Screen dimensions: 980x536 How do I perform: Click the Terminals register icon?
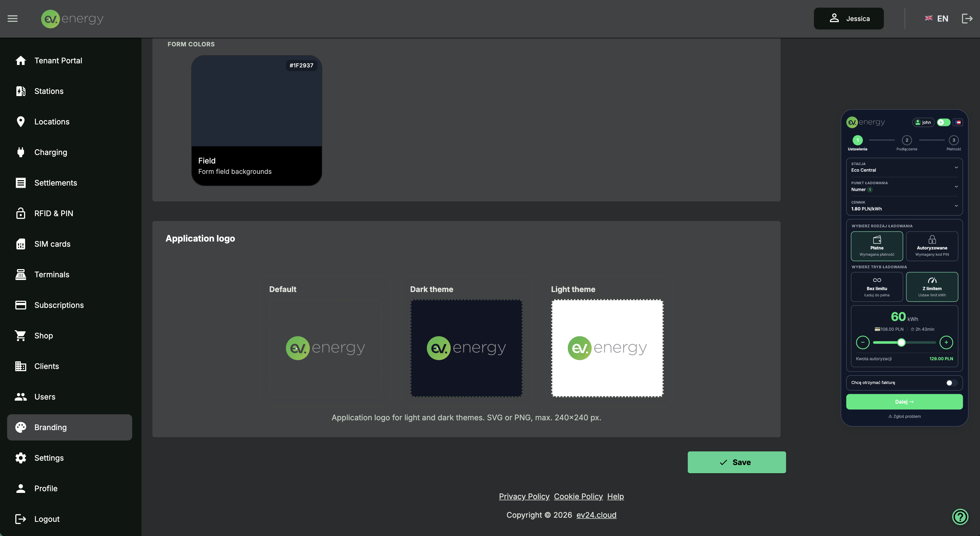(20, 275)
